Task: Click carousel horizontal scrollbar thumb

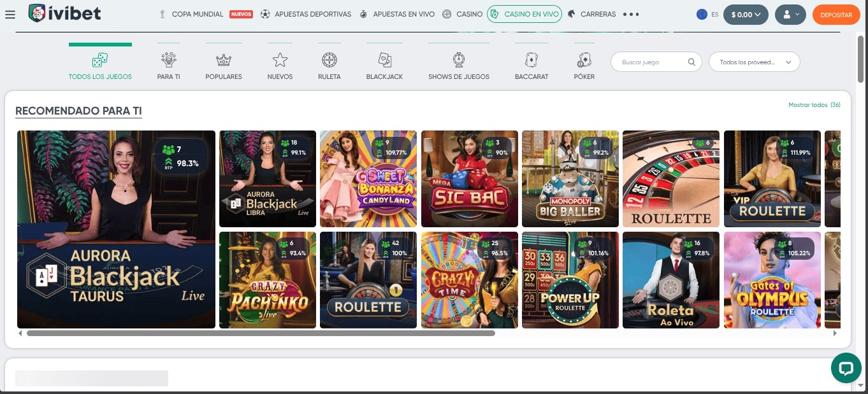Action: pyautogui.click(x=261, y=333)
